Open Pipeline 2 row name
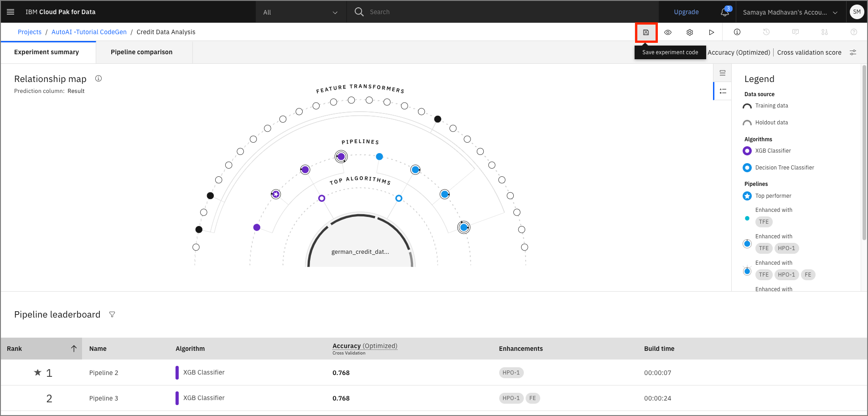The height and width of the screenshot is (416, 868). [x=103, y=373]
